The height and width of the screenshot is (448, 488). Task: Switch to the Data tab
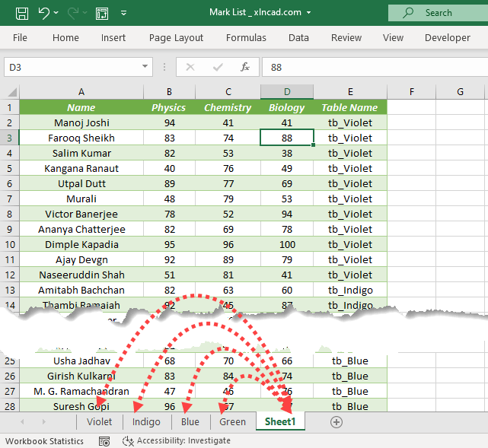[x=298, y=37]
